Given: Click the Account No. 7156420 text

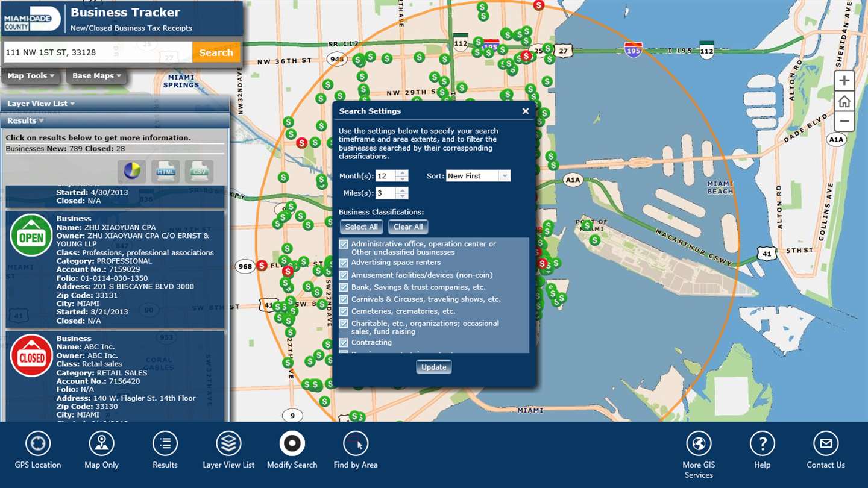Looking at the screenshot, I should pyautogui.click(x=98, y=381).
